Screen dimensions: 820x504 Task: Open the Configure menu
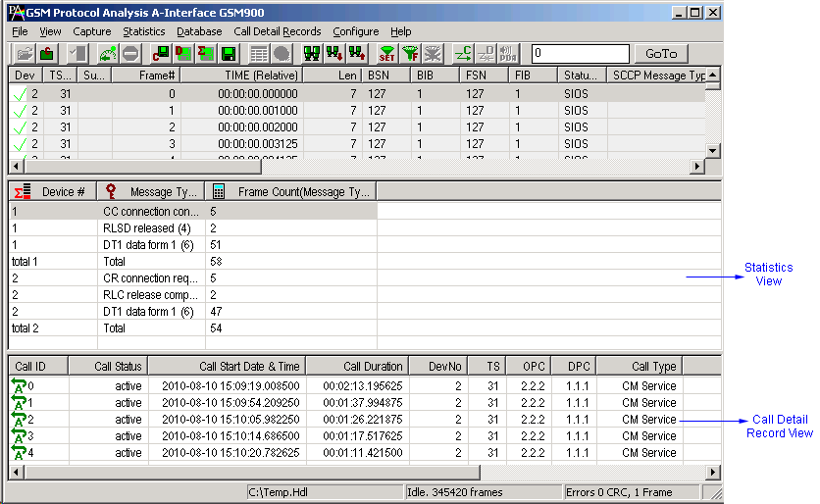pos(356,31)
